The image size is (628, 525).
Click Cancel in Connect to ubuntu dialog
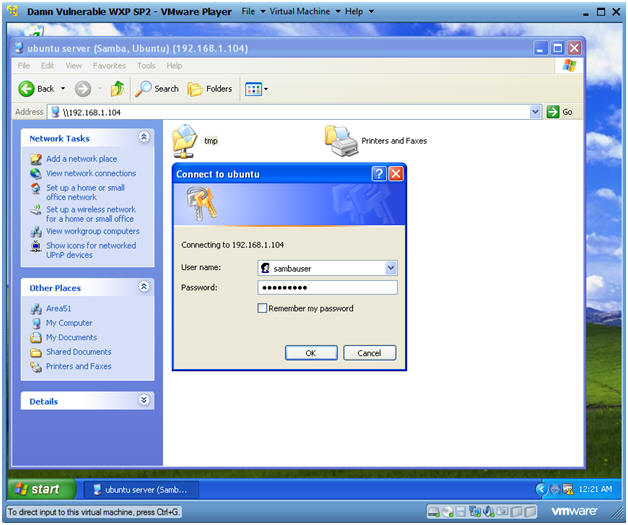pos(369,353)
